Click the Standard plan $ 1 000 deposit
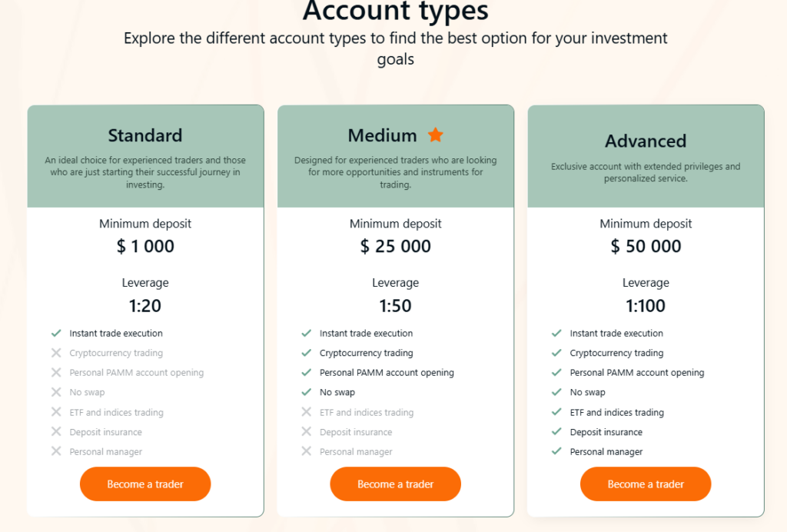Image resolution: width=787 pixels, height=532 pixels. [x=145, y=247]
